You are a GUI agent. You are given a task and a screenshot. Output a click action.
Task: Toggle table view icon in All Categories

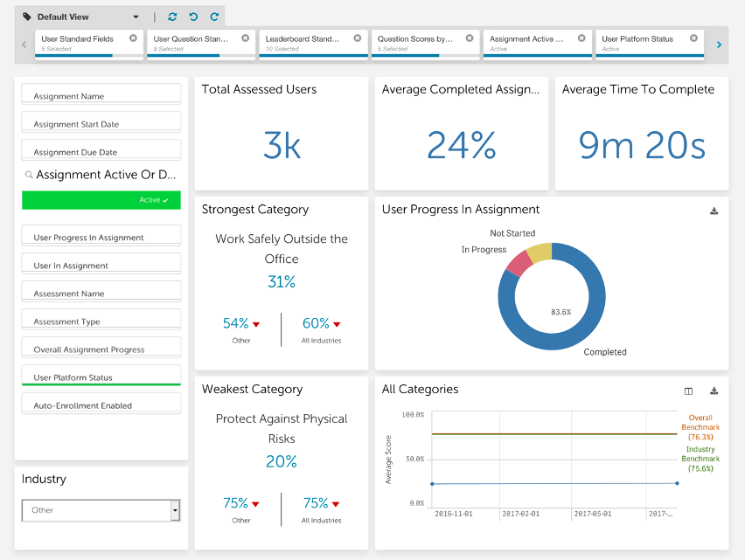(688, 391)
